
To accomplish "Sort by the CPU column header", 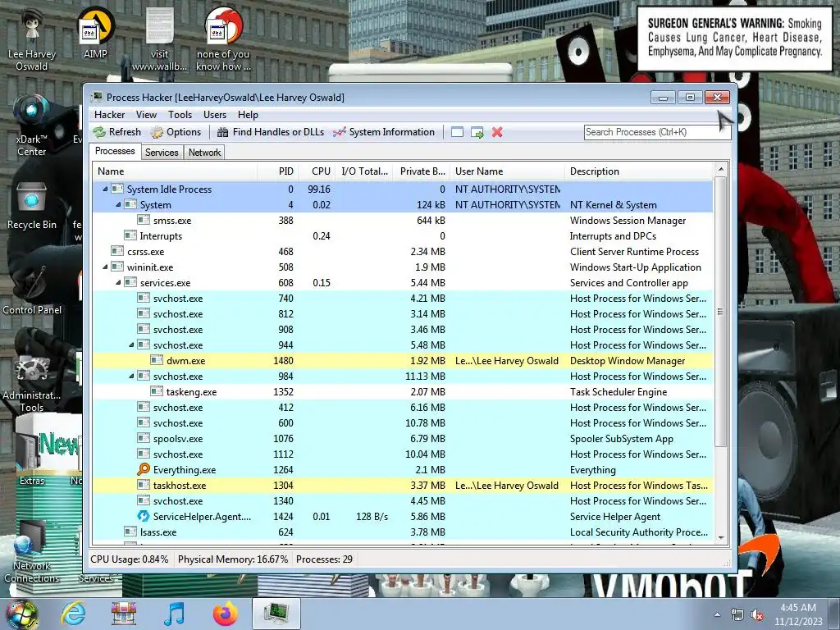I will (317, 171).
